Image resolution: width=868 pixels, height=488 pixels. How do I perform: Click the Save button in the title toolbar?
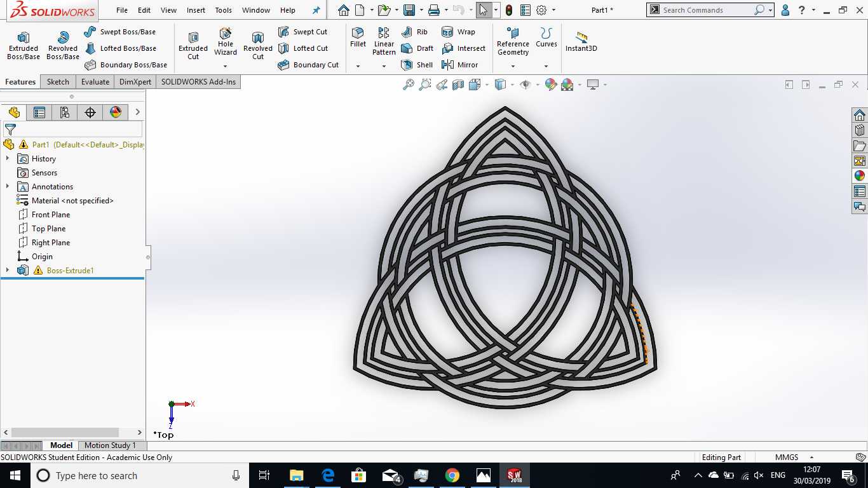coord(409,10)
